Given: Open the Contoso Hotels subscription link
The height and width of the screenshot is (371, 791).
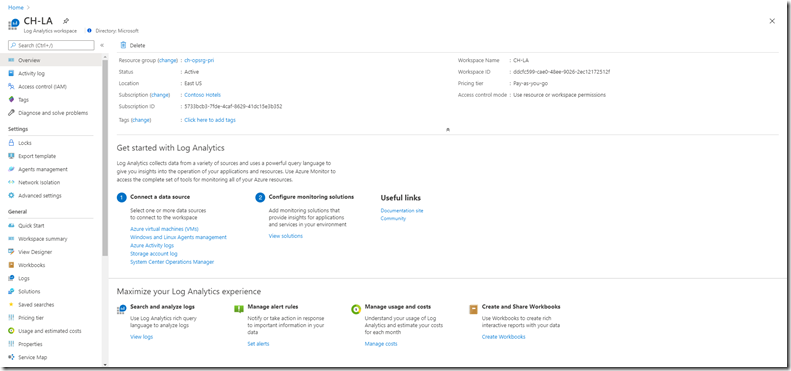Looking at the screenshot, I should point(202,95).
